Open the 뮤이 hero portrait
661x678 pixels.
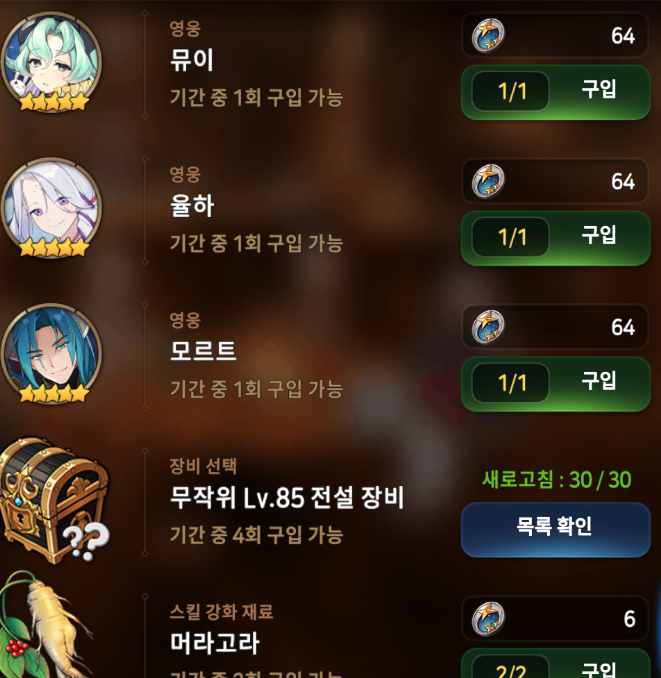click(51, 62)
